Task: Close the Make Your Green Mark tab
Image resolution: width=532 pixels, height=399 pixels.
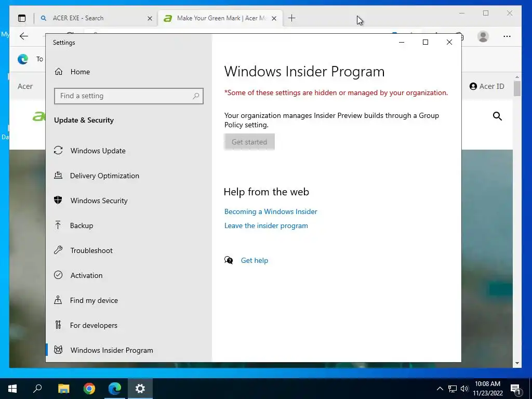Action: tap(274, 18)
